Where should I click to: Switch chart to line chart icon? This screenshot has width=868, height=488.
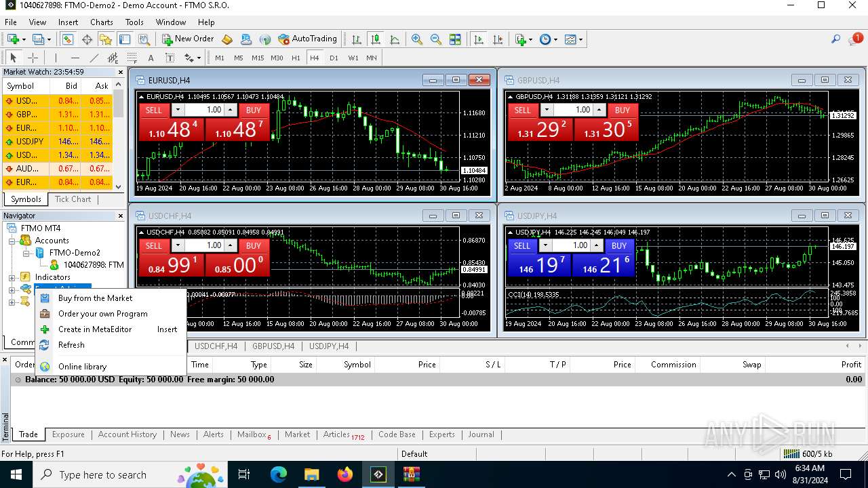tap(395, 39)
